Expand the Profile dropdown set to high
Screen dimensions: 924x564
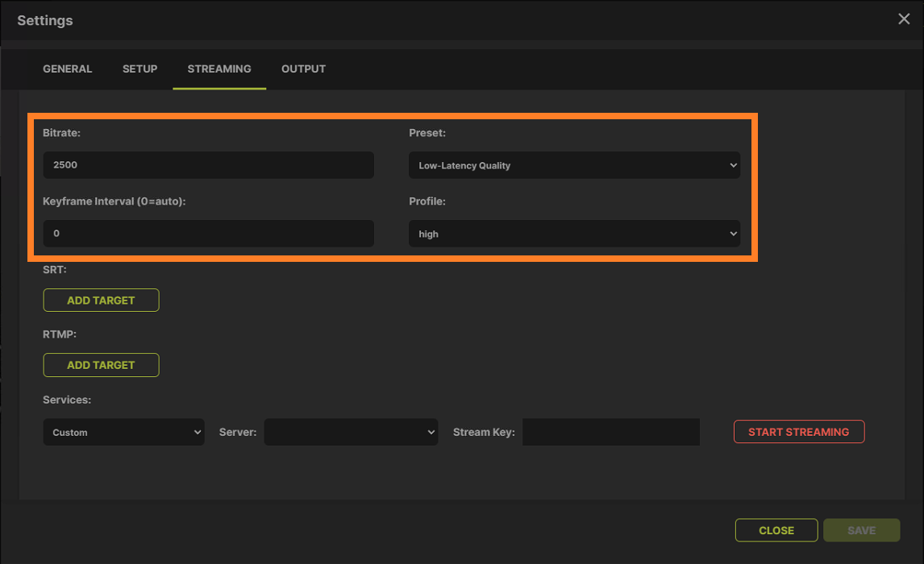click(x=574, y=234)
